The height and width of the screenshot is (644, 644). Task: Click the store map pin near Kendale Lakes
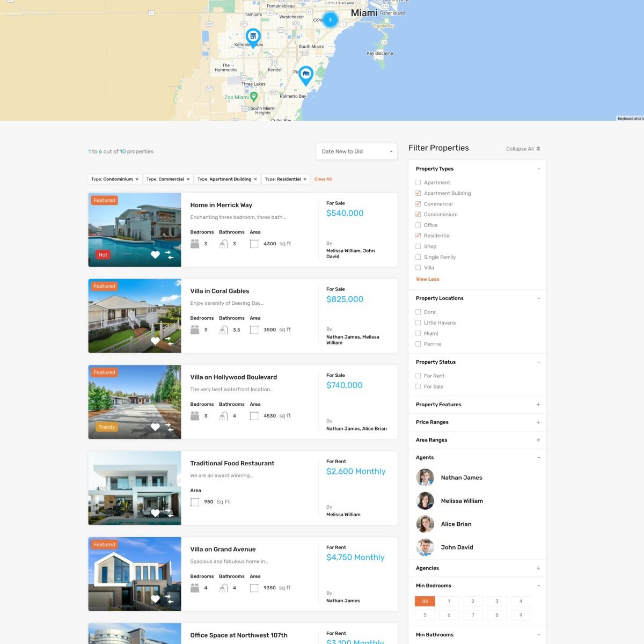(x=253, y=37)
